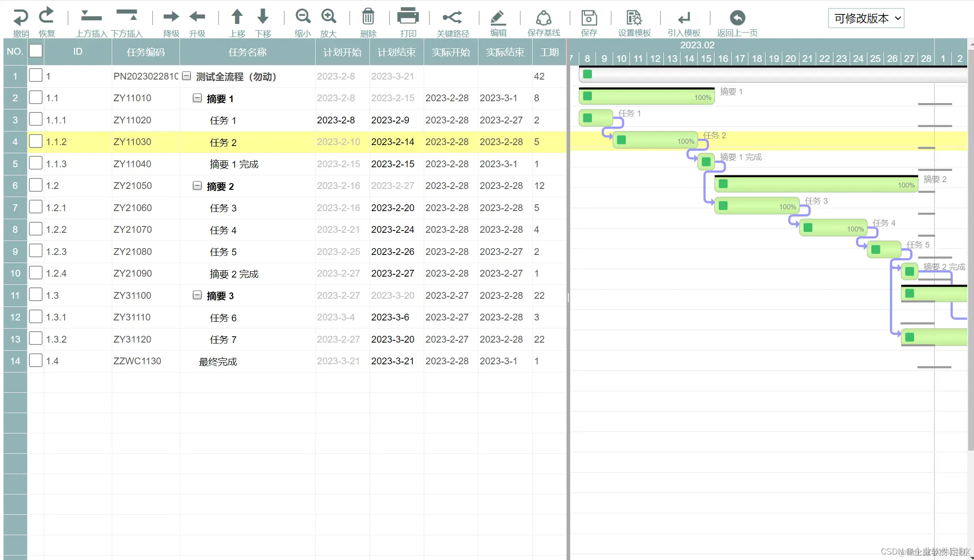
Task: Promote the task with 升级 arrow
Action: pyautogui.click(x=197, y=17)
